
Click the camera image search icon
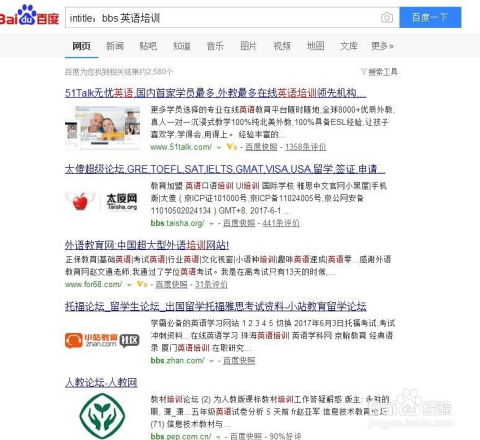click(387, 17)
